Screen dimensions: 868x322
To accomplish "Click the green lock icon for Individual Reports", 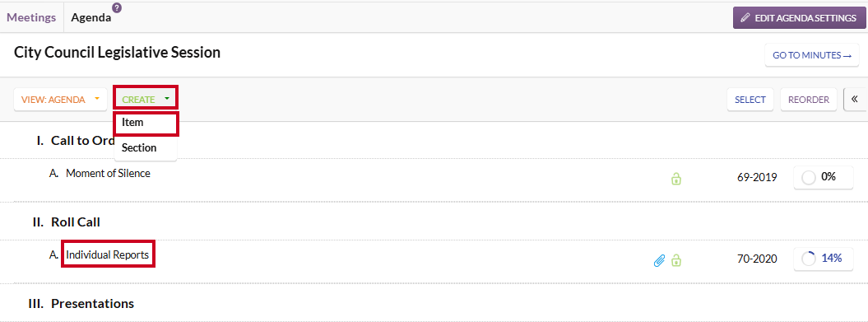I will pyautogui.click(x=676, y=259).
